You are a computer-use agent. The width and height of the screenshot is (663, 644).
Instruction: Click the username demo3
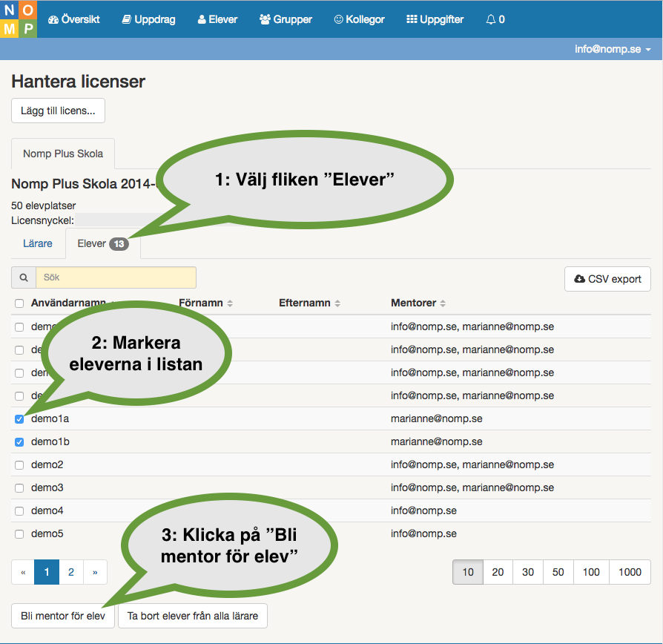coord(47,487)
